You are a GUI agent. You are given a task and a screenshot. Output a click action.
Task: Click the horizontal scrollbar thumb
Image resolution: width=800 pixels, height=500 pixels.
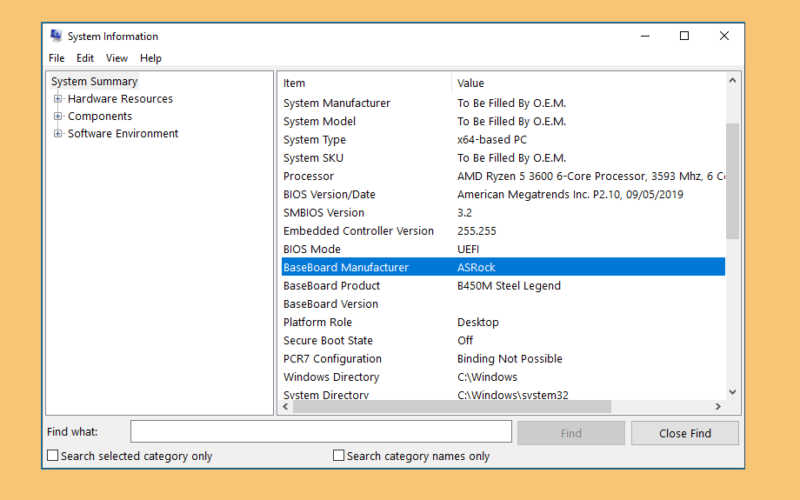(x=452, y=407)
